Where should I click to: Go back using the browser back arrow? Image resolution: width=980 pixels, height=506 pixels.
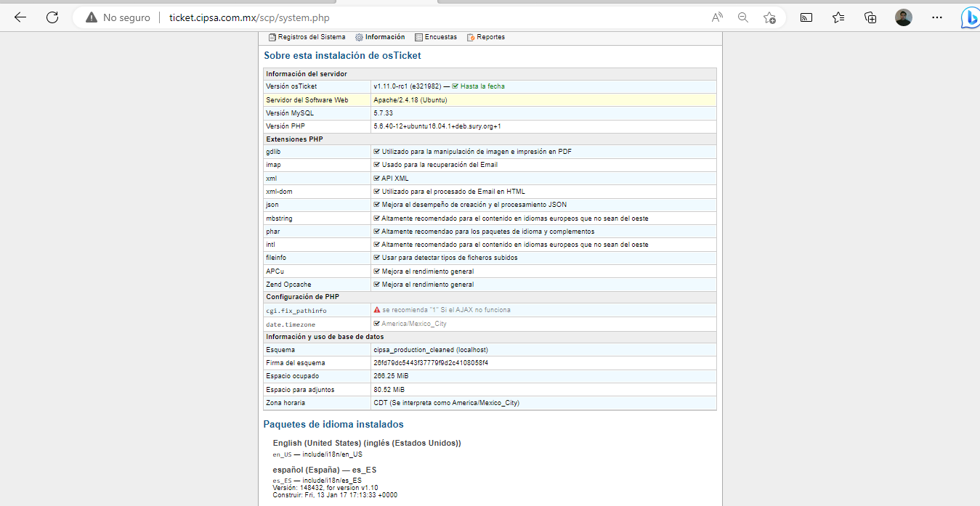pos(20,17)
